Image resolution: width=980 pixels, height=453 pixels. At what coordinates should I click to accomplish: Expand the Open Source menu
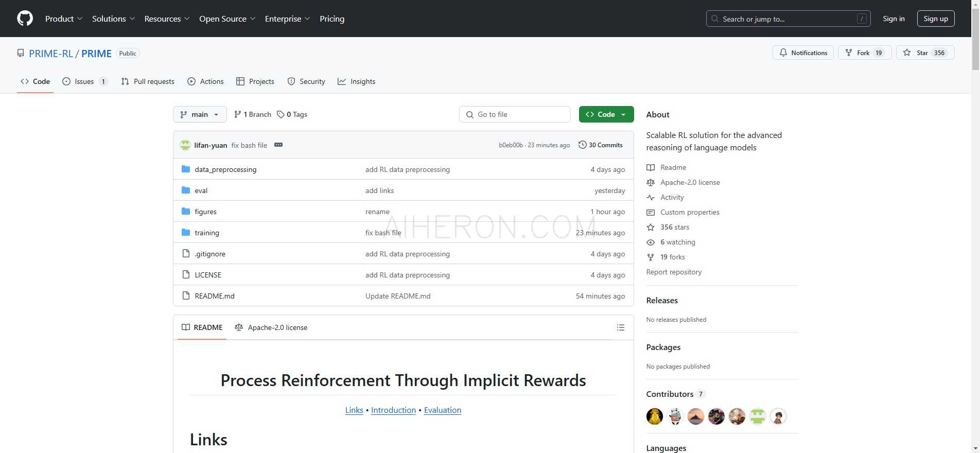point(227,19)
